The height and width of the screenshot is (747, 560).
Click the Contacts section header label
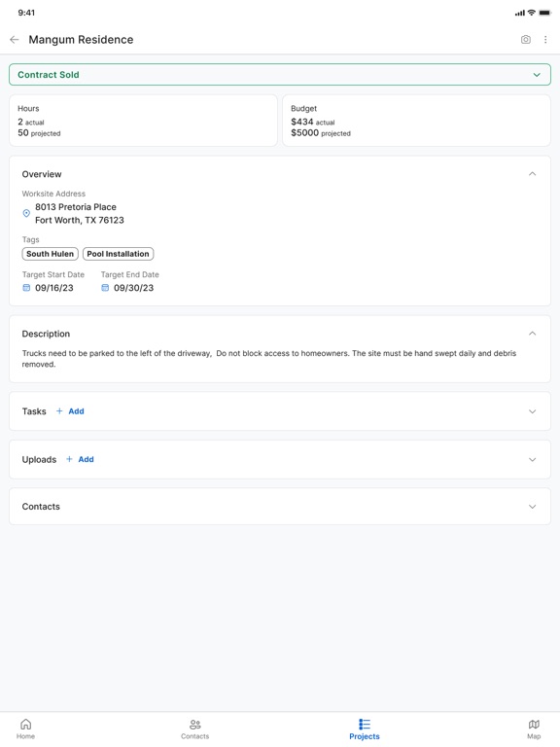41,507
